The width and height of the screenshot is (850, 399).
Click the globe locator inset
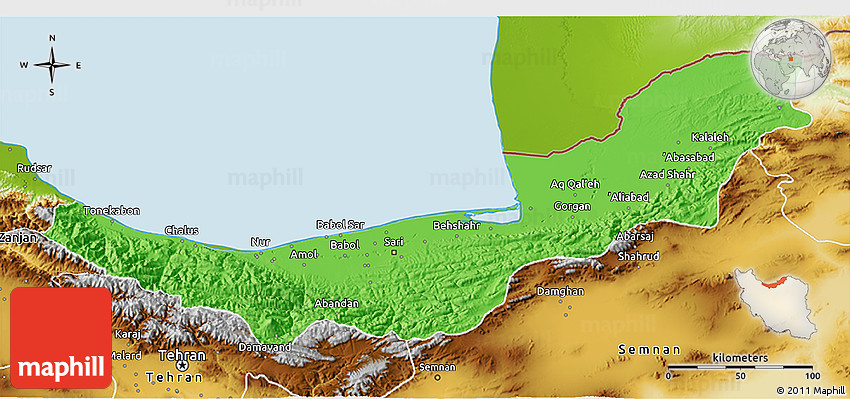tap(791, 59)
